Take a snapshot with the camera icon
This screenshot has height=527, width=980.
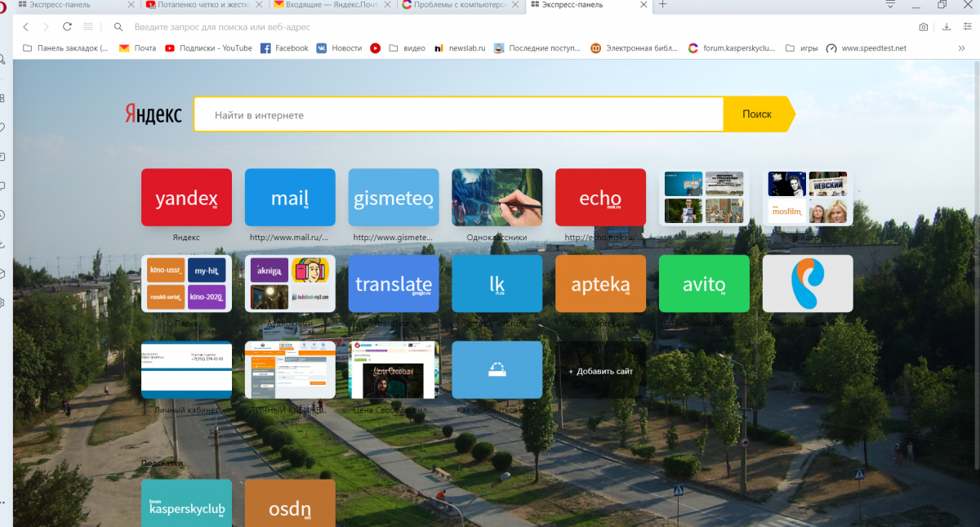[924, 27]
